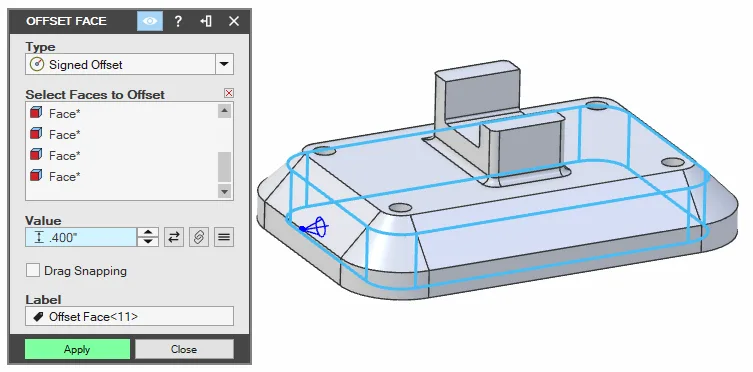This screenshot has width=753, height=372.
Task: Open value options menu with three-lines icon
Action: 224,237
